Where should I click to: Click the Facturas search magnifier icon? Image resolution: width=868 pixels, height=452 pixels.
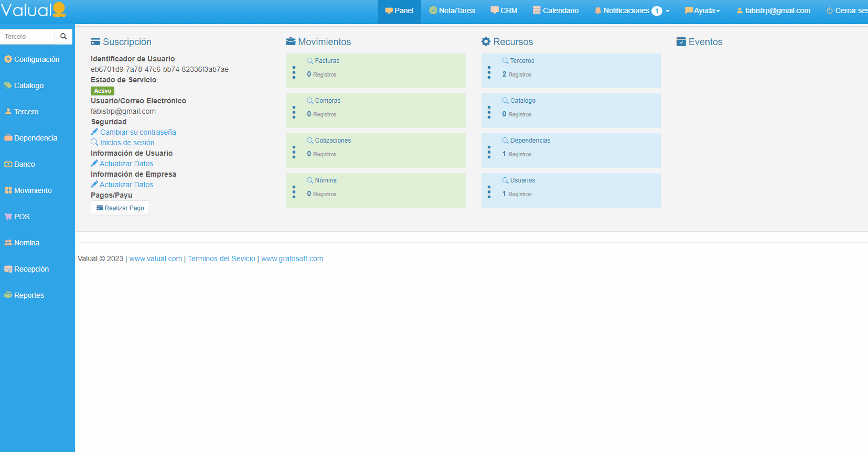pos(310,61)
